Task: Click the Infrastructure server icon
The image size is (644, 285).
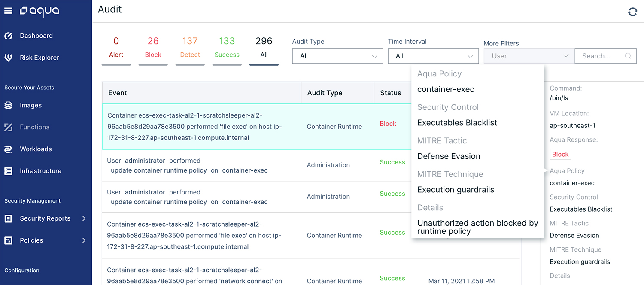Action: (8, 171)
